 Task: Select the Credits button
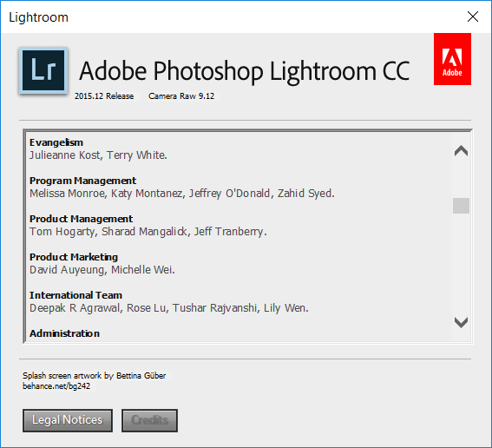pyautogui.click(x=149, y=420)
